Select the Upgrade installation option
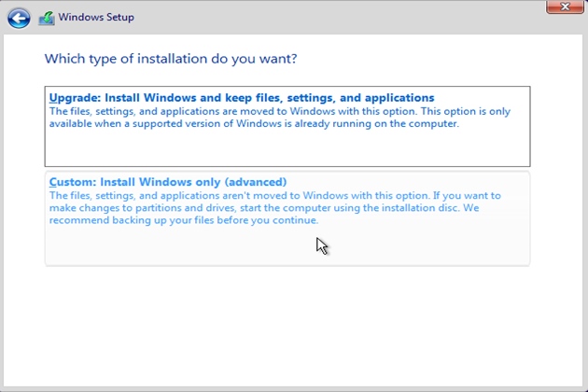588x392 pixels. [287, 125]
